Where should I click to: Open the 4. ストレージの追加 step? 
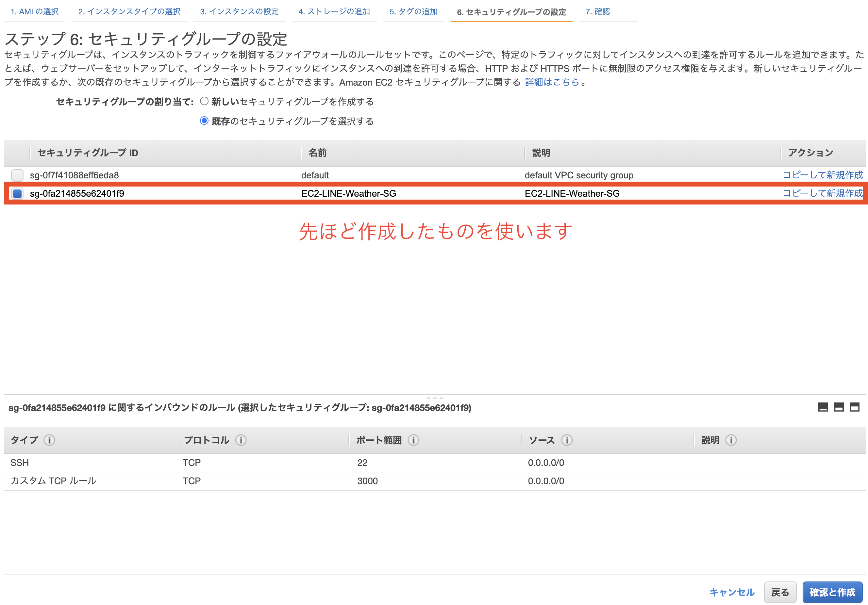point(334,12)
